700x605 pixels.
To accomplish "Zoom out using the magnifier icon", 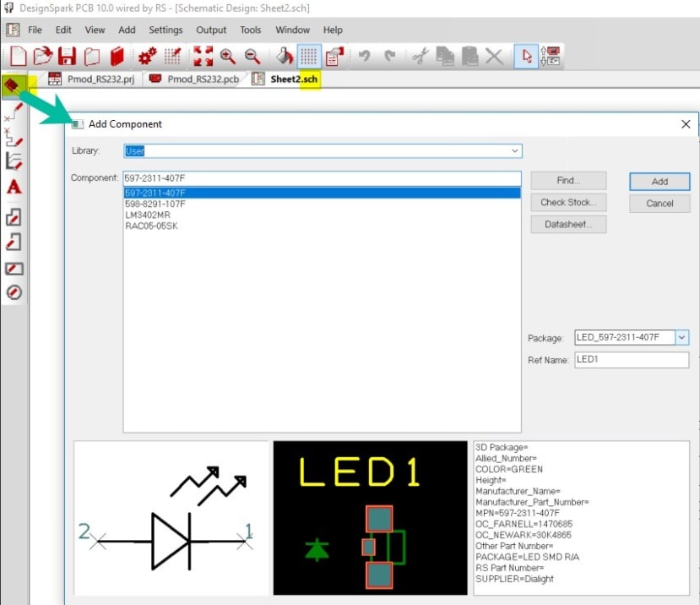I will [x=251, y=57].
